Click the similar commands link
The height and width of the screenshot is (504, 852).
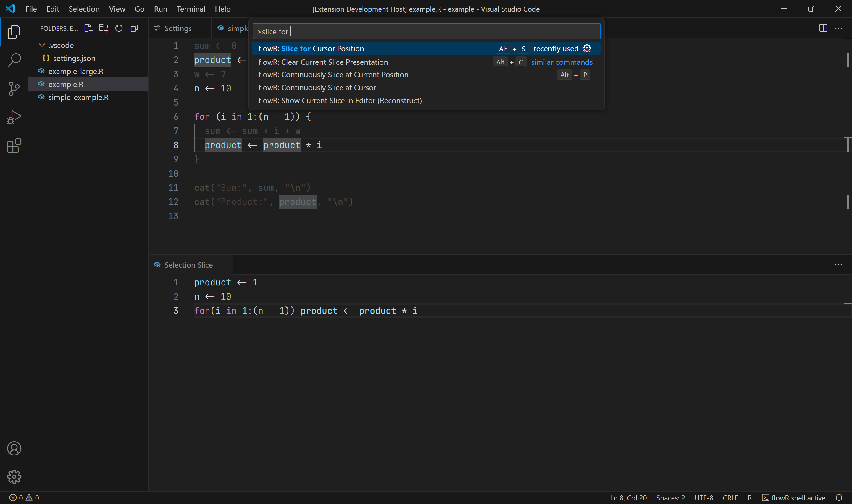coord(562,62)
